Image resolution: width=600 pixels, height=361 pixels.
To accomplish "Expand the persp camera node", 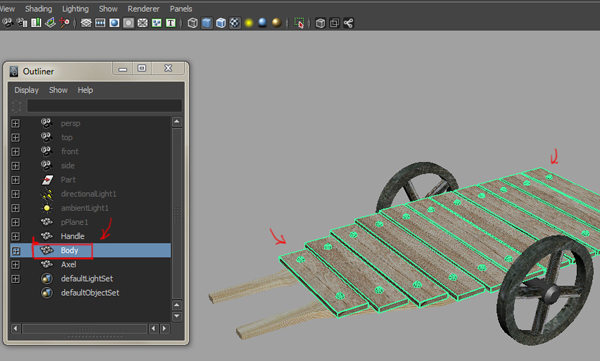I will click(x=15, y=123).
